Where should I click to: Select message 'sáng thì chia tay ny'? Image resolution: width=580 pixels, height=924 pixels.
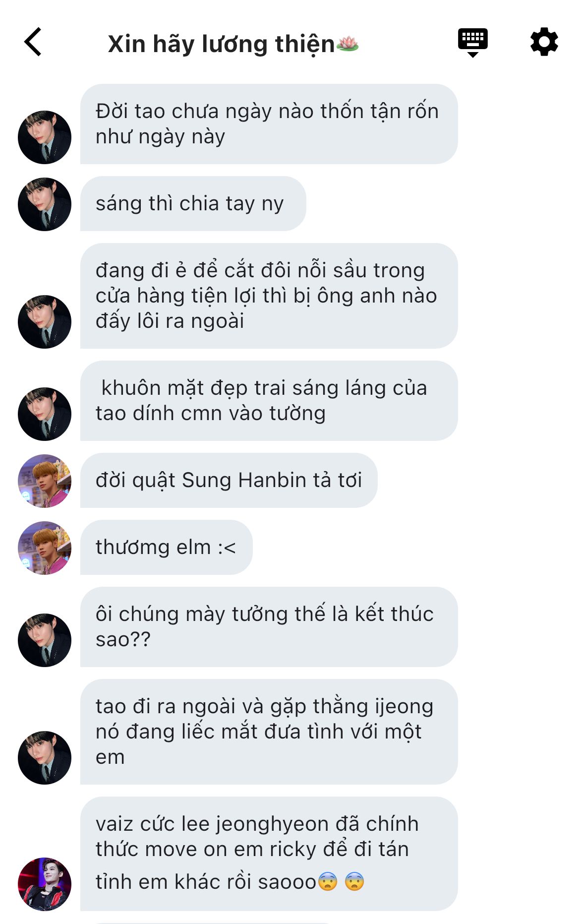click(x=193, y=204)
